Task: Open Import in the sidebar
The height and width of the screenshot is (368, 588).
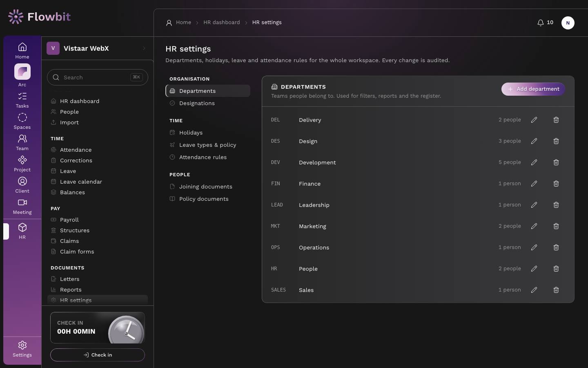Action: pyautogui.click(x=98, y=122)
